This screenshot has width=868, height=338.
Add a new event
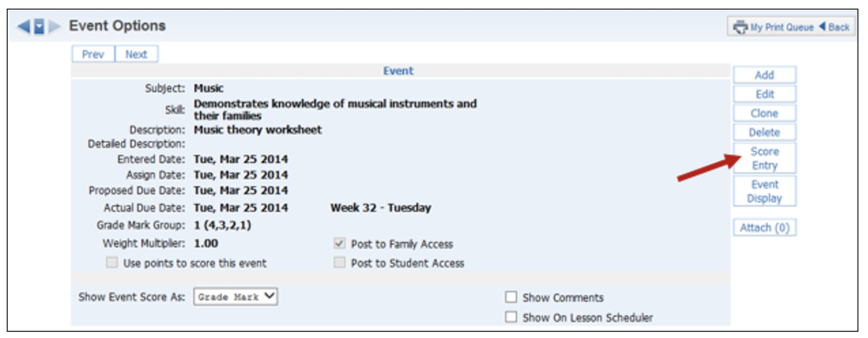tap(764, 75)
